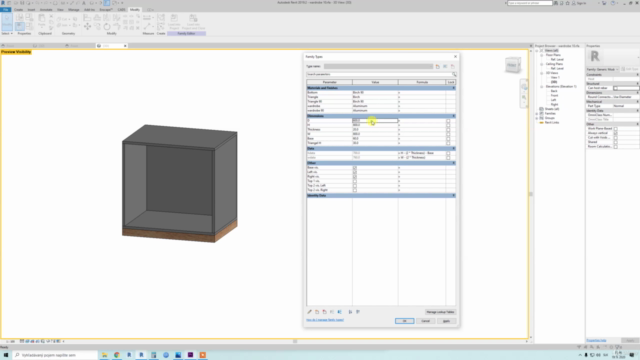The image size is (640, 360).
Task: Click the Move Parameter Down icon
Action: (x=340, y=312)
